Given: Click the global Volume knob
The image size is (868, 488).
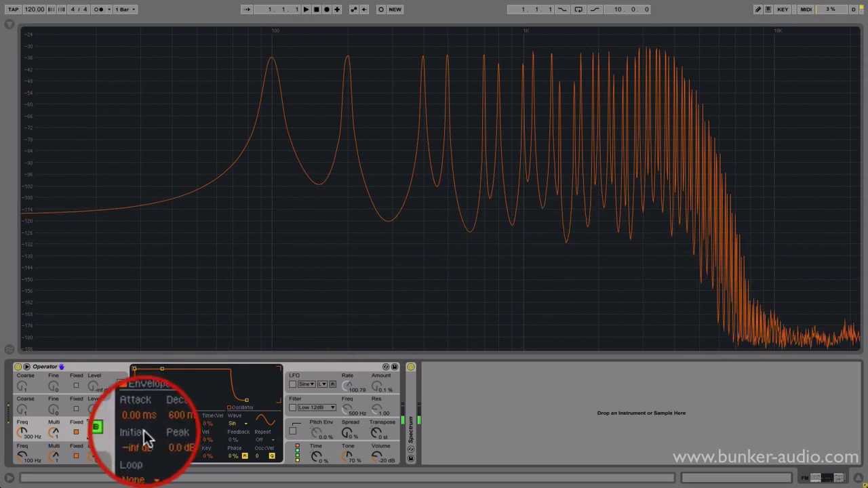Looking at the screenshot, I should coord(377,455).
